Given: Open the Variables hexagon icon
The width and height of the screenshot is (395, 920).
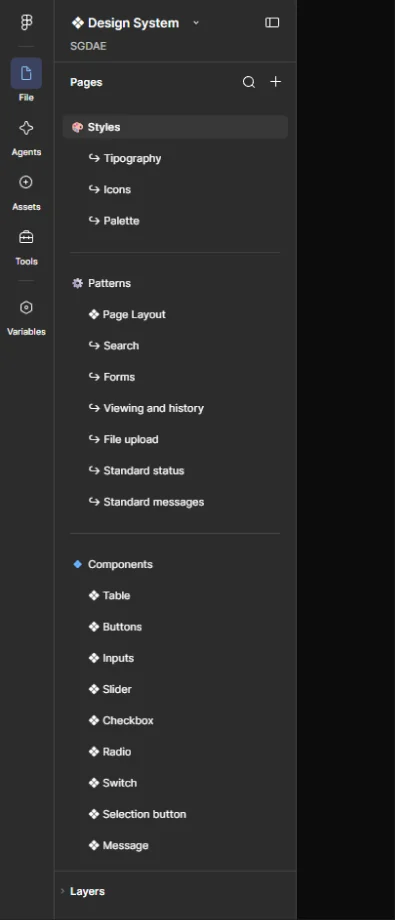Looking at the screenshot, I should click(x=26, y=307).
